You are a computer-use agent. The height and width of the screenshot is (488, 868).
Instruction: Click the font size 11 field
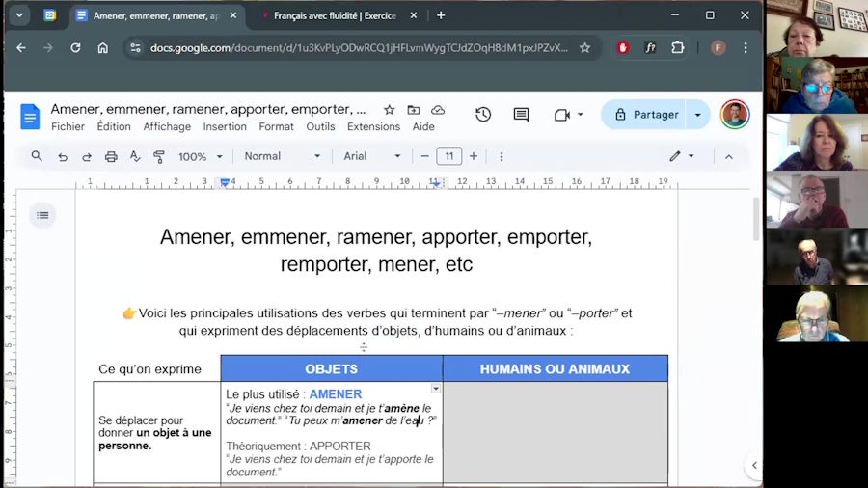point(448,156)
